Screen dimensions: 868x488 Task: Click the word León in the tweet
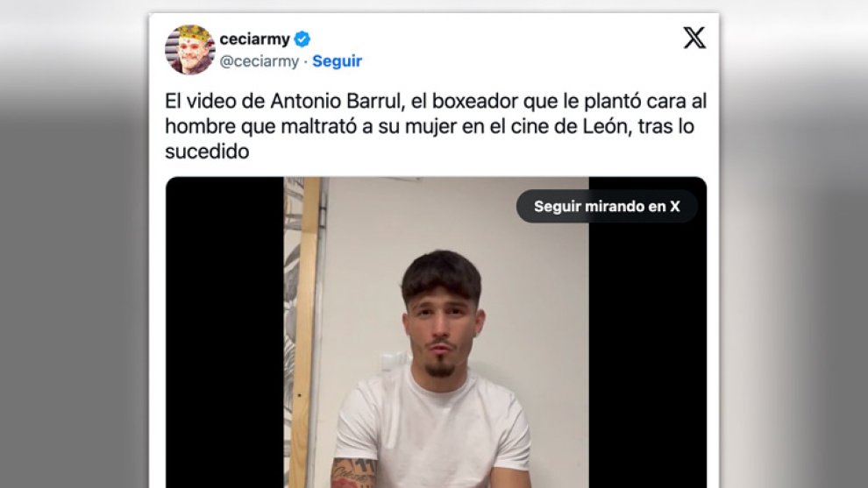click(x=606, y=126)
